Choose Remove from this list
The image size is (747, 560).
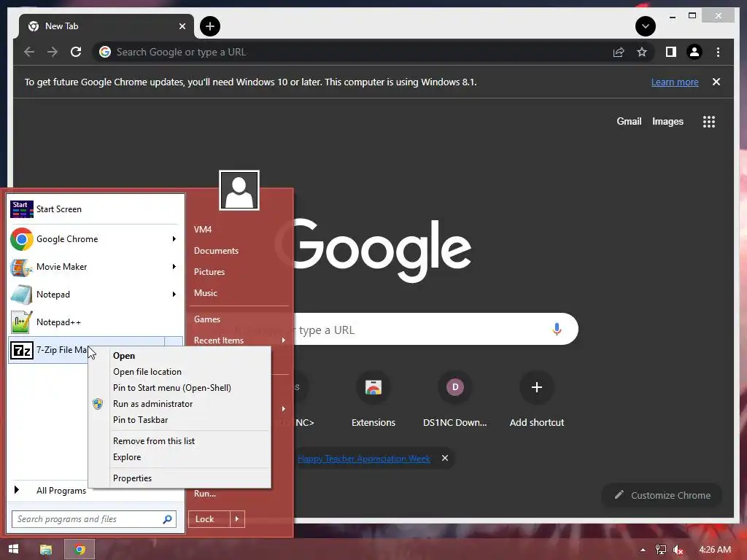[179, 441]
